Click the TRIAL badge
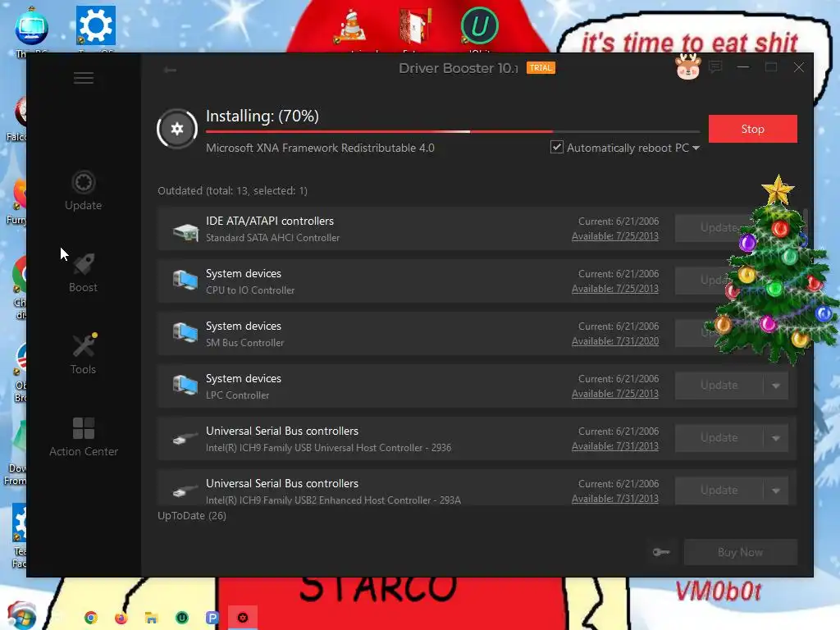Screen dimensions: 840x630 [541, 68]
